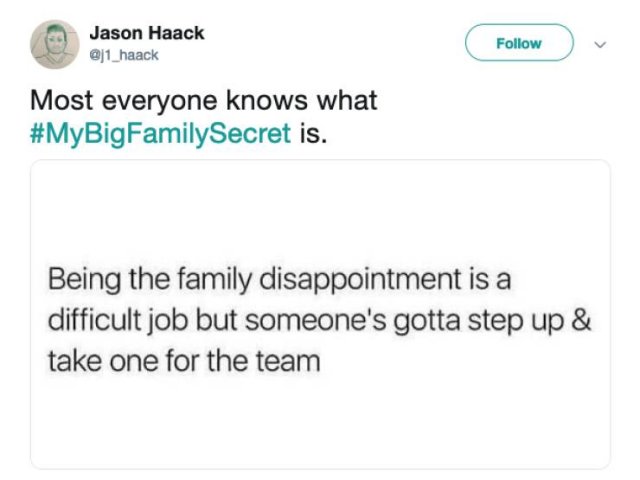Image resolution: width=640 pixels, height=480 pixels.
Task: Open the #MyBigFamilySecret hashtag link
Action: pos(160,134)
